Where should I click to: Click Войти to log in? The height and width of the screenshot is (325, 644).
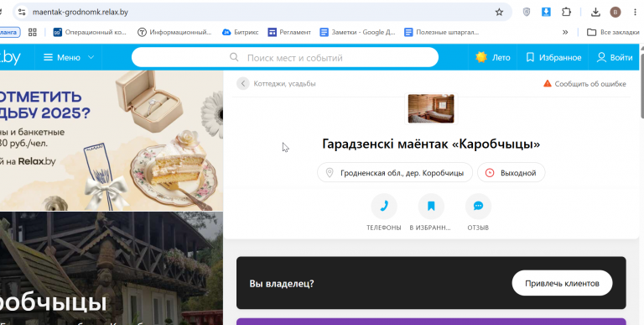click(x=615, y=58)
